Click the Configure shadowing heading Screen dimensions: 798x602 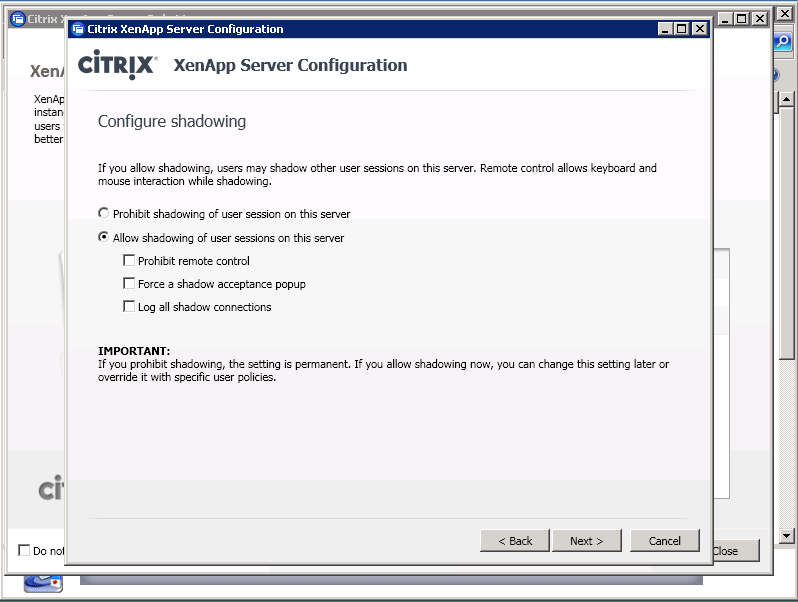click(172, 121)
